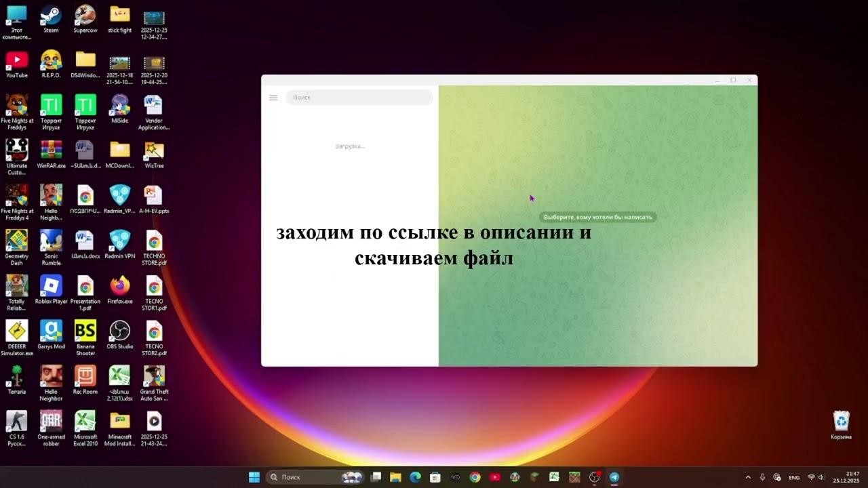Open the Minecraft Mod Installer folder
This screenshot has height=488, width=868.
click(120, 428)
